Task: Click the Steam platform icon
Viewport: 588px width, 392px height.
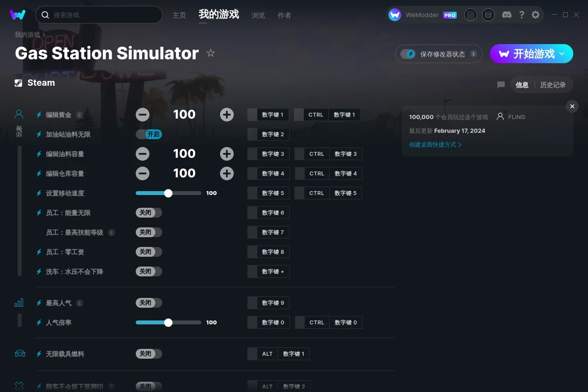Action: [x=18, y=83]
